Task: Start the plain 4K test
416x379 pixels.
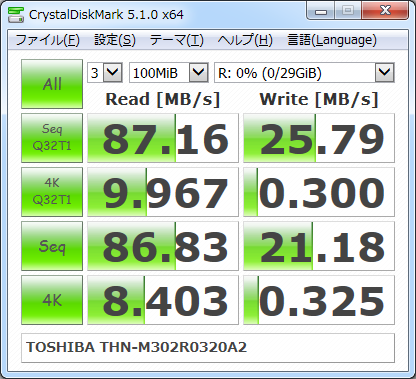Action: pos(52,300)
